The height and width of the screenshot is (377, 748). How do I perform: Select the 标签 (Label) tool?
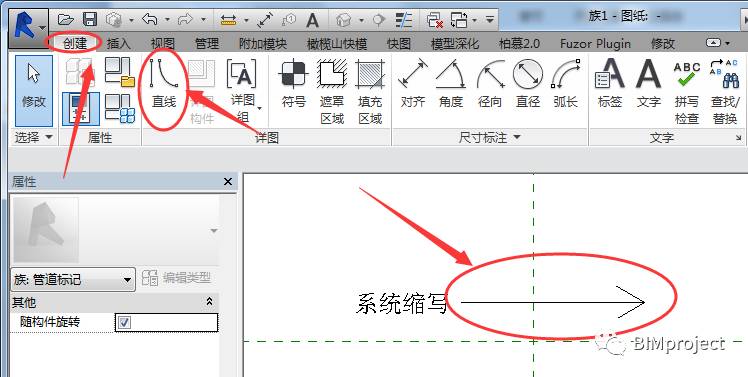tap(610, 84)
